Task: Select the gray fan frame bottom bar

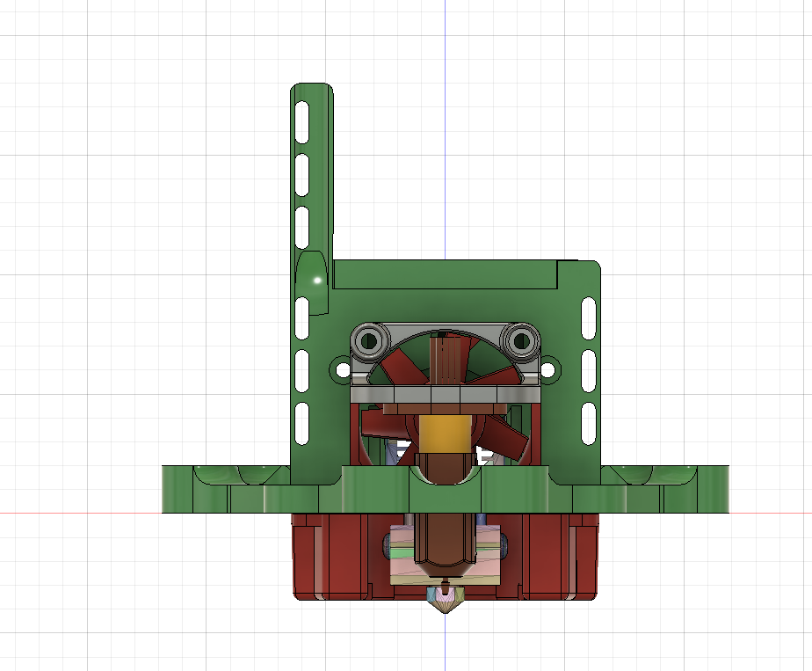Action: 445,396
